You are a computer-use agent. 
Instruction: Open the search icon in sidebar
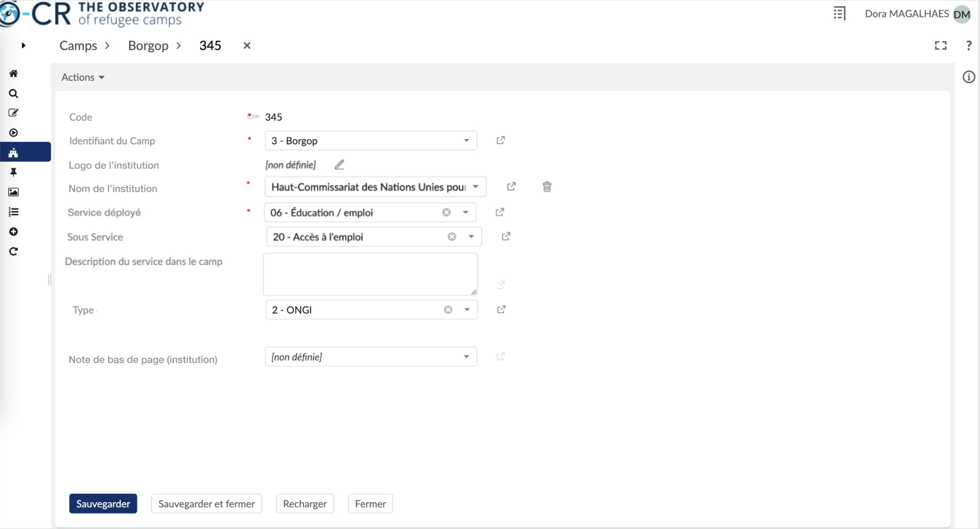(13, 93)
